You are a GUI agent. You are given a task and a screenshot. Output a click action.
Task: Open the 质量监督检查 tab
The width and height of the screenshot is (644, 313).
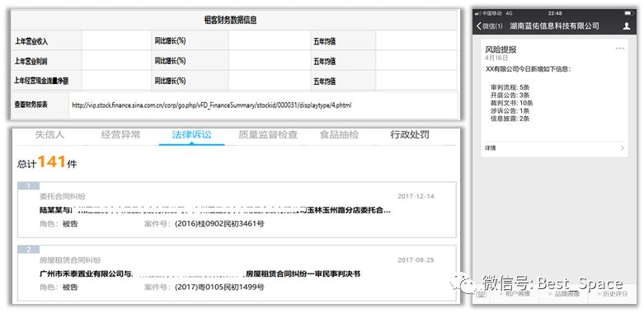pos(268,134)
